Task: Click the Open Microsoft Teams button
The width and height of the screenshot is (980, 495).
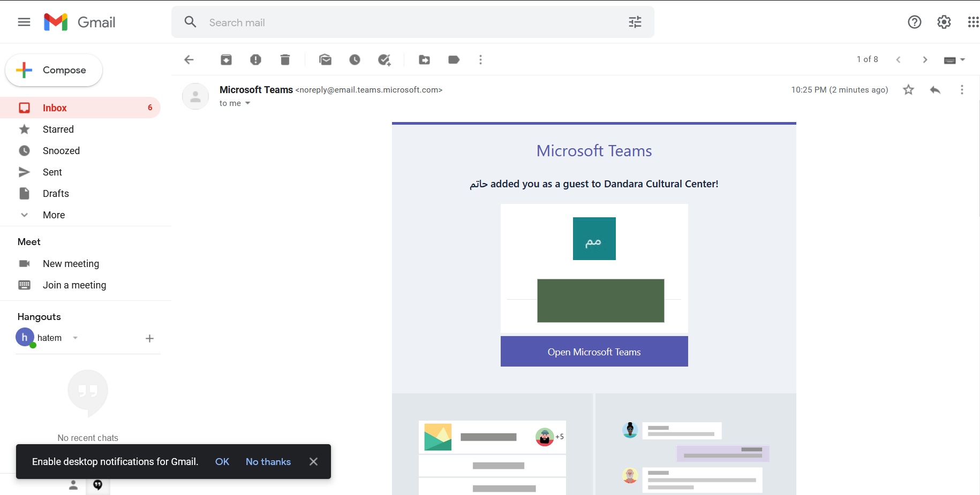Action: click(x=594, y=352)
